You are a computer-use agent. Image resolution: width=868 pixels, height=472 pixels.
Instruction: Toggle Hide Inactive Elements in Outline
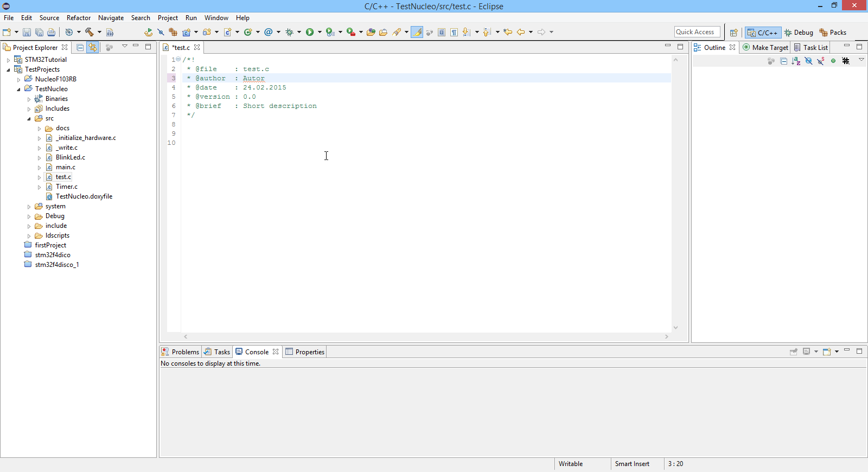click(846, 61)
